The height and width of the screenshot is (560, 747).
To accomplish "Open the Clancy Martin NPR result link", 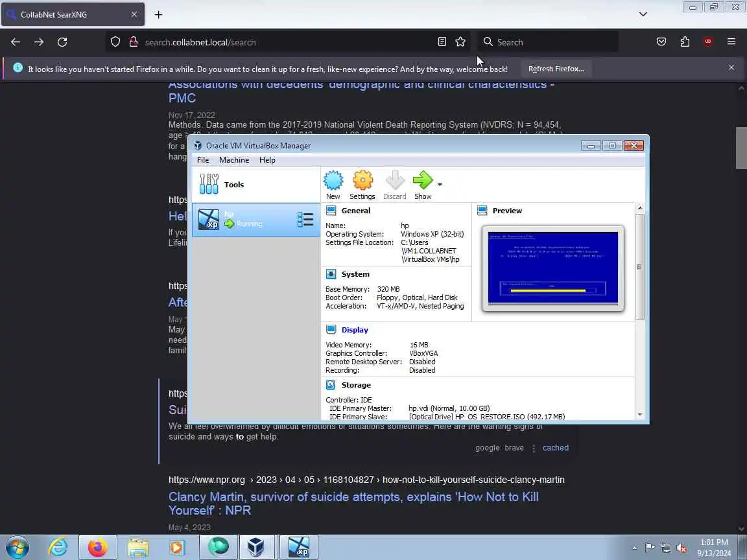I will pyautogui.click(x=353, y=504).
